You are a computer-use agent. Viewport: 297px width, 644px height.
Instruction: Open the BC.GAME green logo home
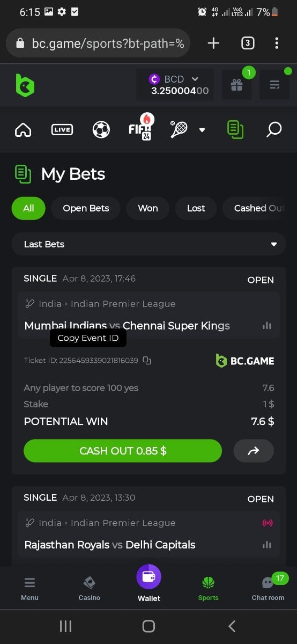point(25,85)
